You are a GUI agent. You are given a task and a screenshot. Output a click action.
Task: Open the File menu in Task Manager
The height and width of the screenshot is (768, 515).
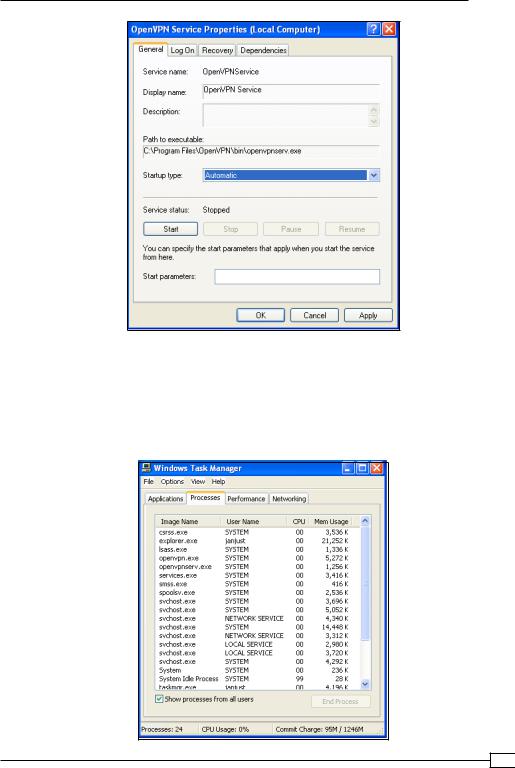click(148, 482)
